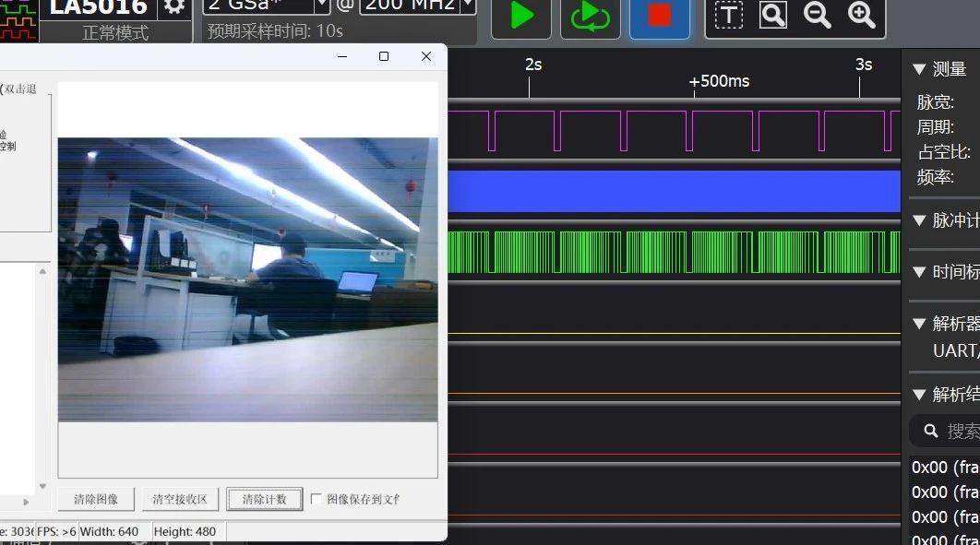
Task: Click the search field in results panel
Action: [x=947, y=431]
